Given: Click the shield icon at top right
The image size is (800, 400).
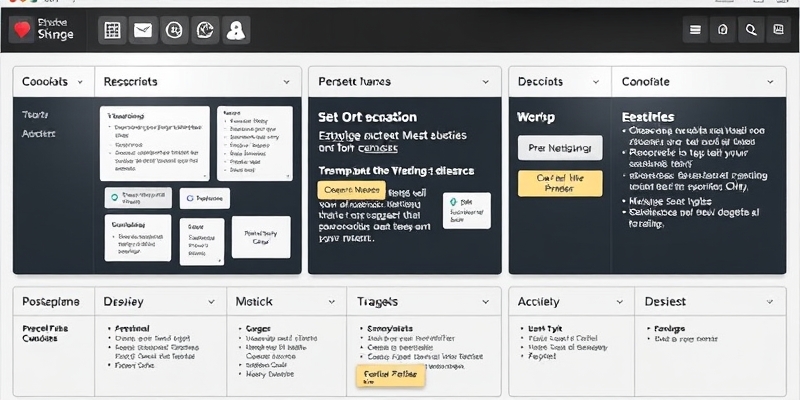Looking at the screenshot, I should 723,30.
